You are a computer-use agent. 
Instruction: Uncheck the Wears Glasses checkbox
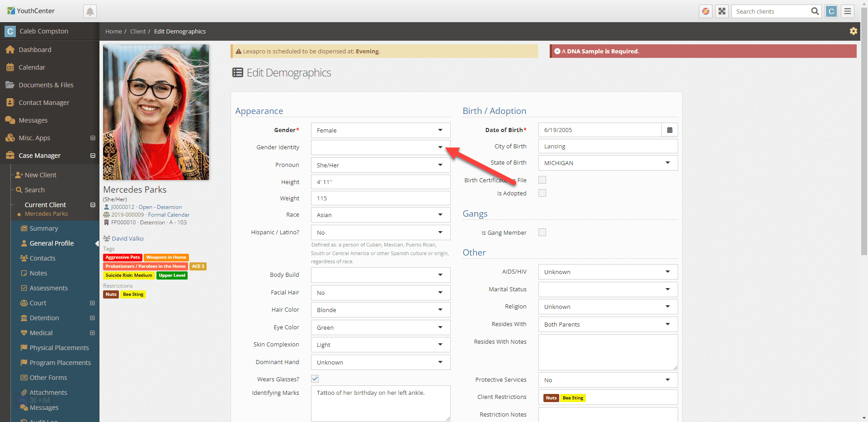tap(315, 379)
